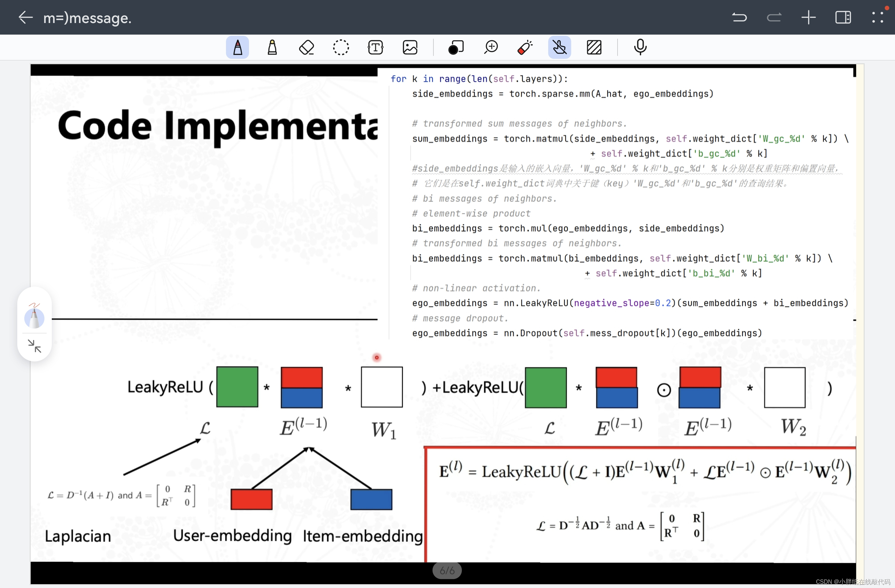Image resolution: width=895 pixels, height=588 pixels.
Task: Start audio recording with microphone
Action: pos(640,47)
